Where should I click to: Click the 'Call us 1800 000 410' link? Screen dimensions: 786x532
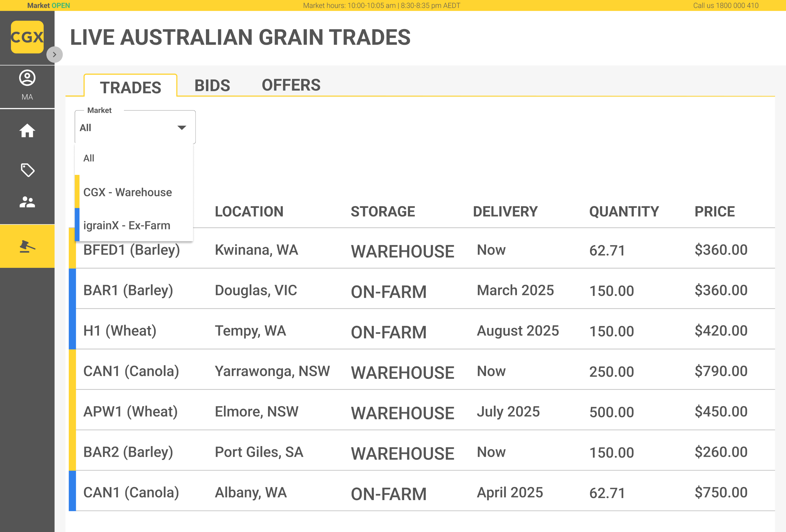click(725, 5)
